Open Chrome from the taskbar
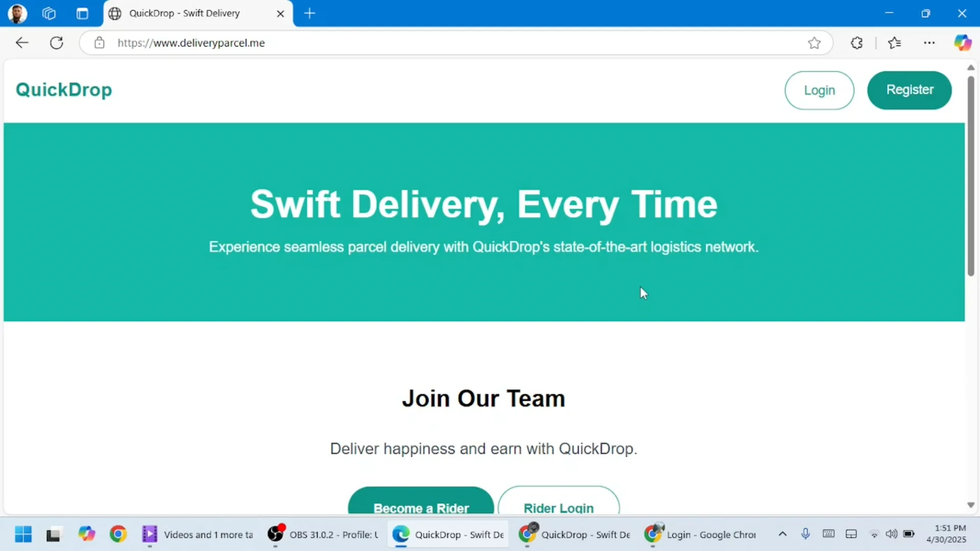This screenshot has height=551, width=980. tap(118, 534)
